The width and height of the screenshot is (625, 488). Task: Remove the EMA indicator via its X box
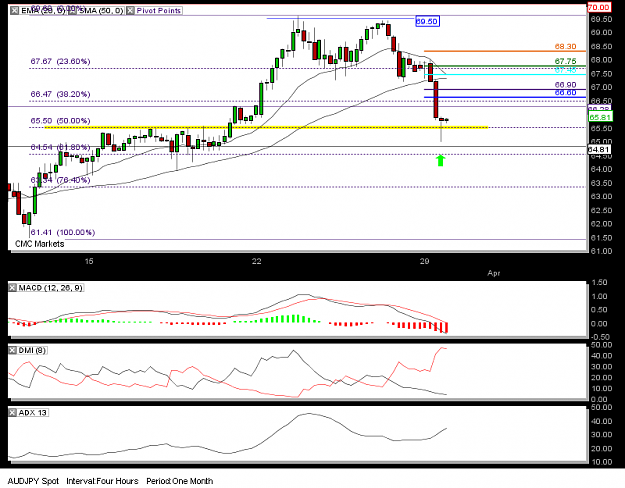15,11
